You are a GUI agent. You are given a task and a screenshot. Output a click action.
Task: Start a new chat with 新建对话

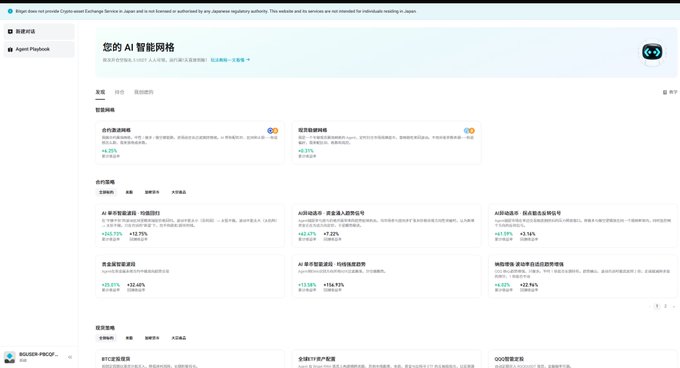(x=39, y=32)
